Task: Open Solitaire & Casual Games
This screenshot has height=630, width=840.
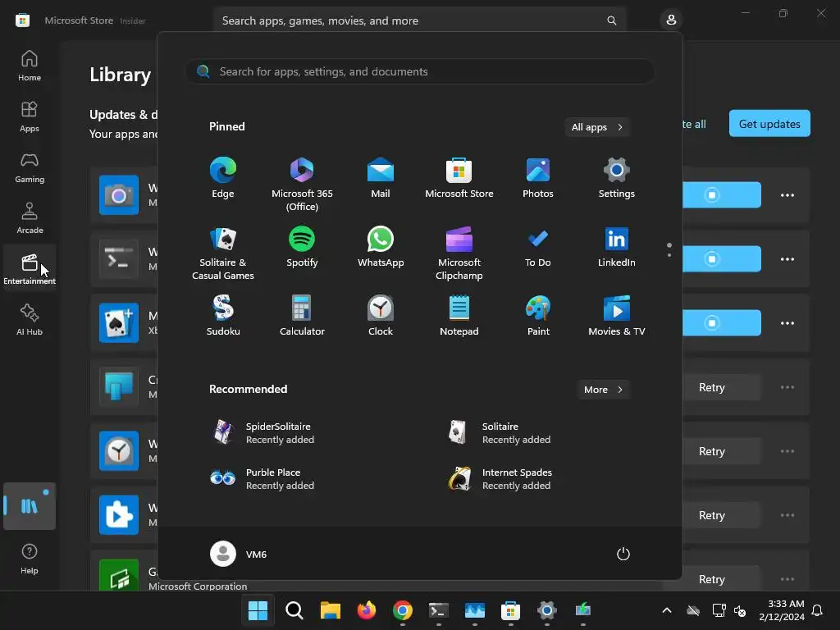Action: (x=223, y=253)
